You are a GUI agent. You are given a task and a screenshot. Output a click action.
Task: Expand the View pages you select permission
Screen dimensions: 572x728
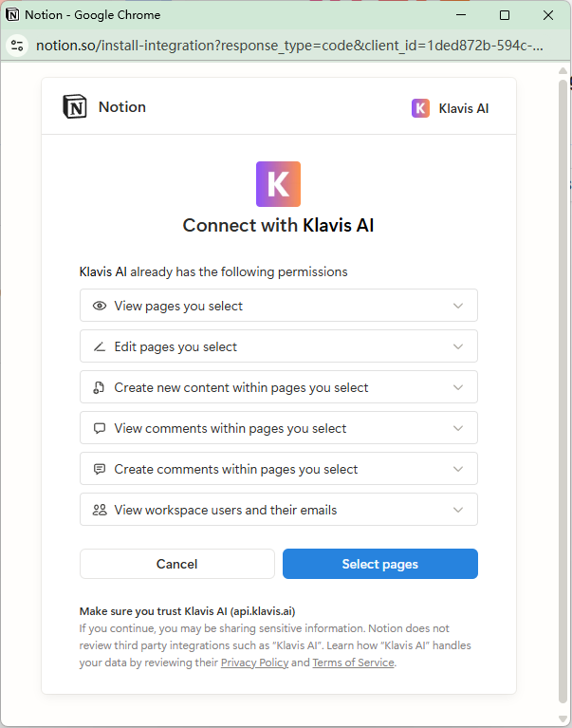click(458, 306)
